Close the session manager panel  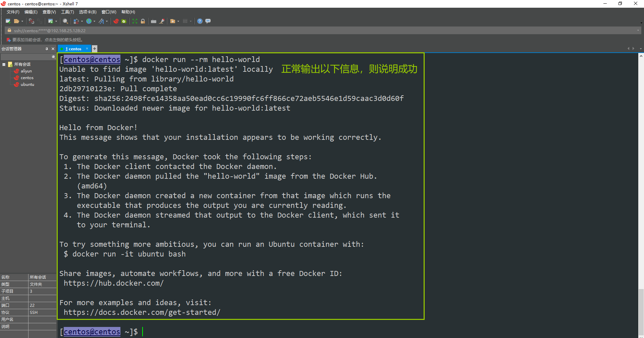pyautogui.click(x=53, y=49)
